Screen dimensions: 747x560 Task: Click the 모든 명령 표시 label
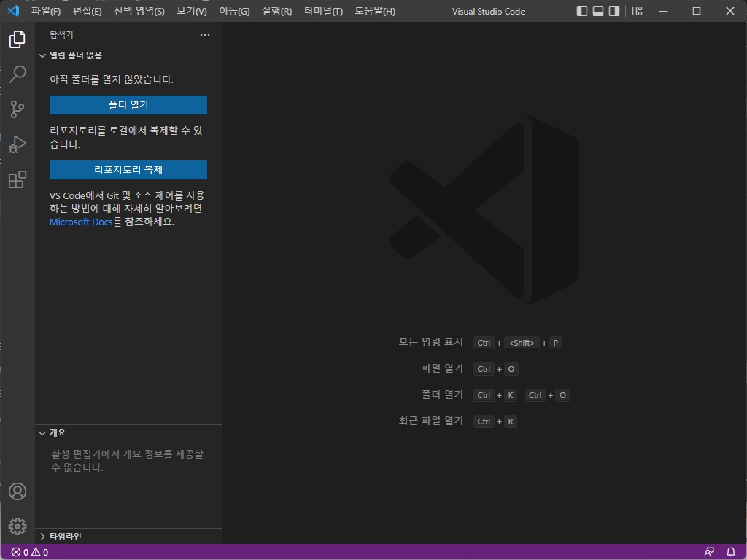click(430, 342)
